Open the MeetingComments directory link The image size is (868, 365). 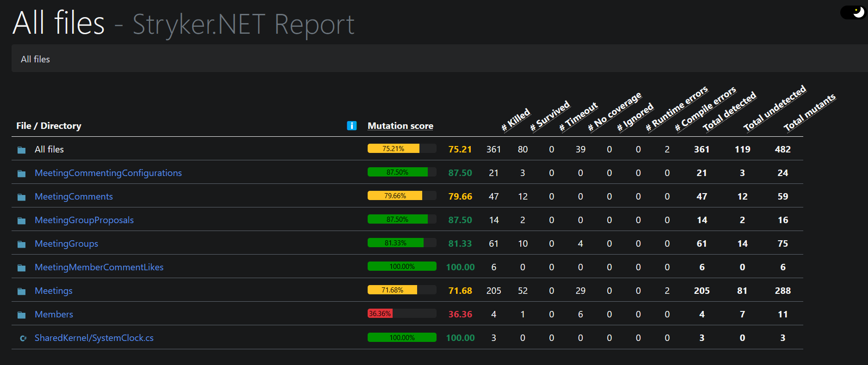[74, 196]
